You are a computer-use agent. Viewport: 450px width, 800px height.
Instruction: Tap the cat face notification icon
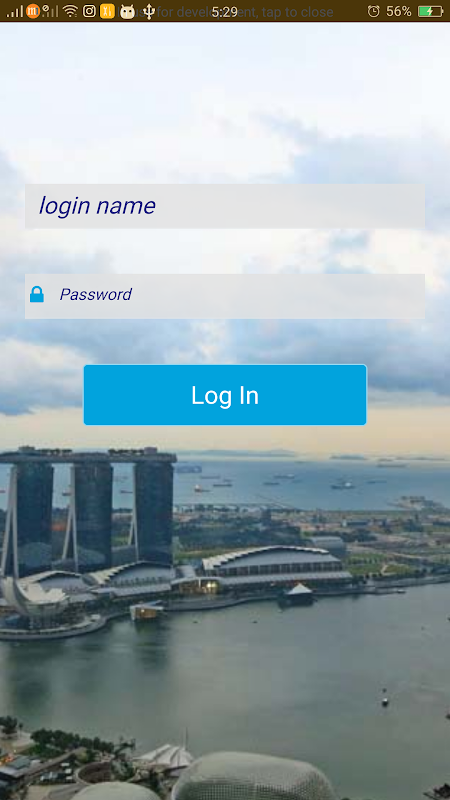coord(127,11)
